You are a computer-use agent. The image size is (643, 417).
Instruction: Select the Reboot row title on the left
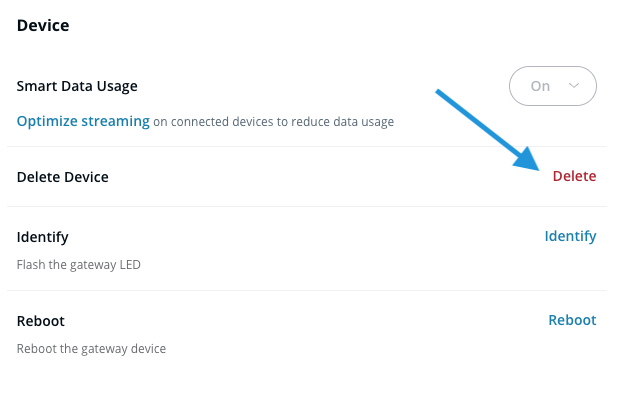[41, 321]
